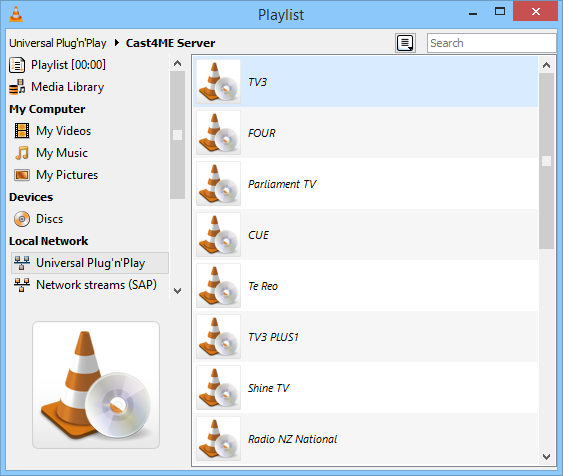Screen dimensions: 563x476
Task: Click the Local Network section header
Action: [48, 241]
